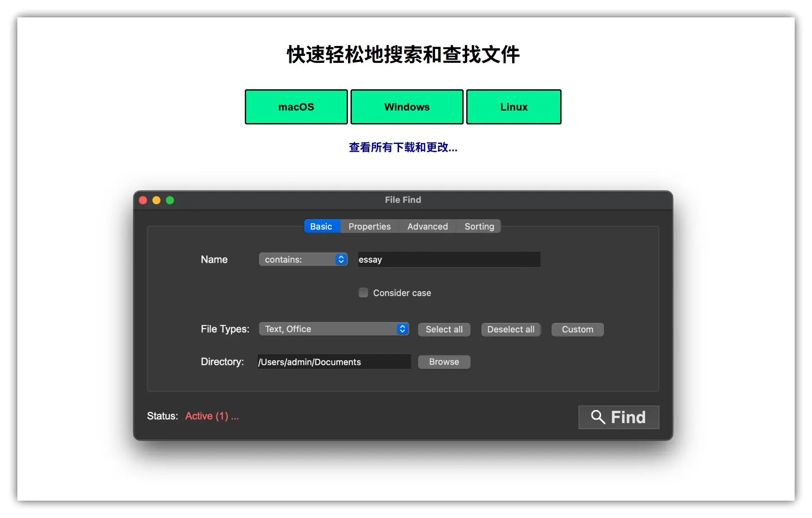Switch to the Properties tab
This screenshot has height=518, width=812.
pos(369,226)
